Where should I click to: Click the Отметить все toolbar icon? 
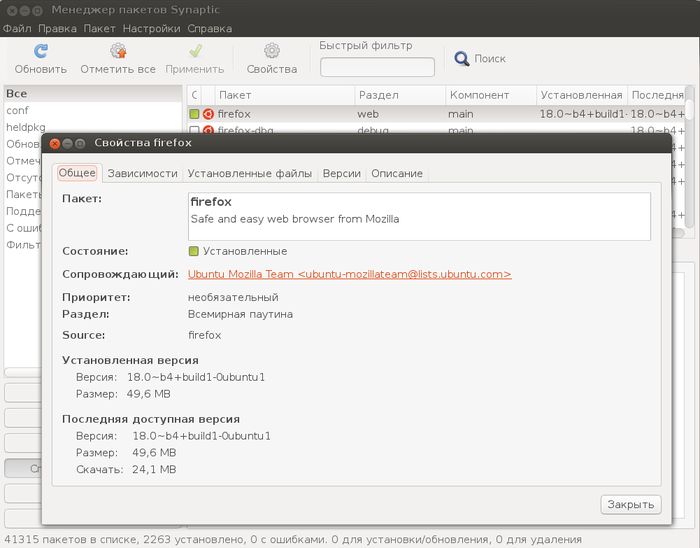tap(118, 51)
